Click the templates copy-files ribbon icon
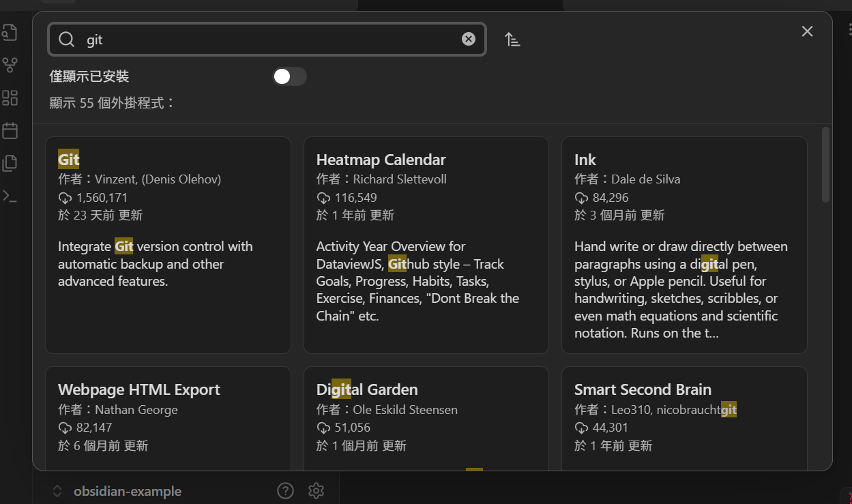852x504 pixels. (x=10, y=163)
